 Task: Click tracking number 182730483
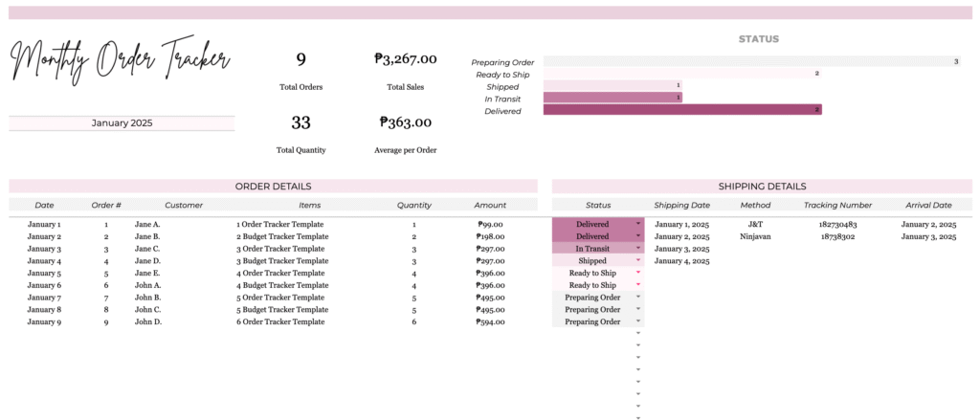click(837, 225)
